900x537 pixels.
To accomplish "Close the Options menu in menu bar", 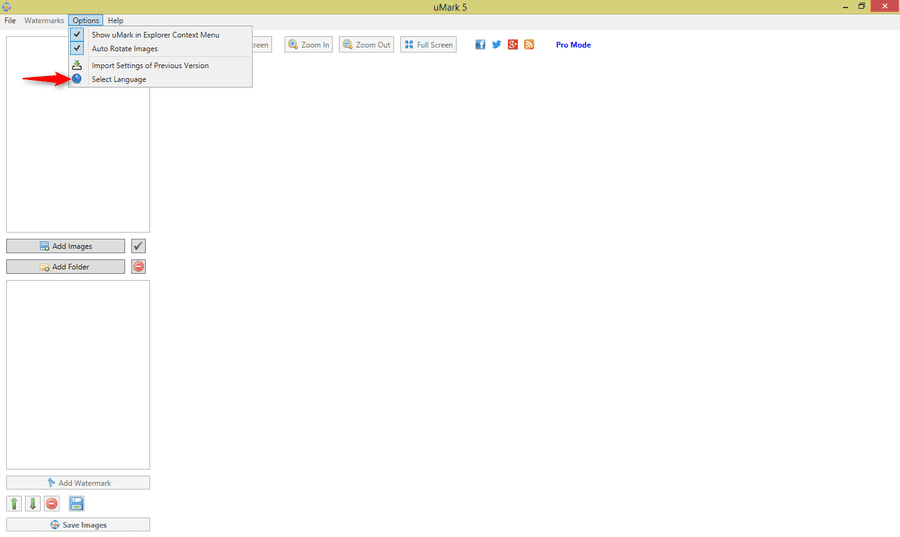I will coord(86,20).
